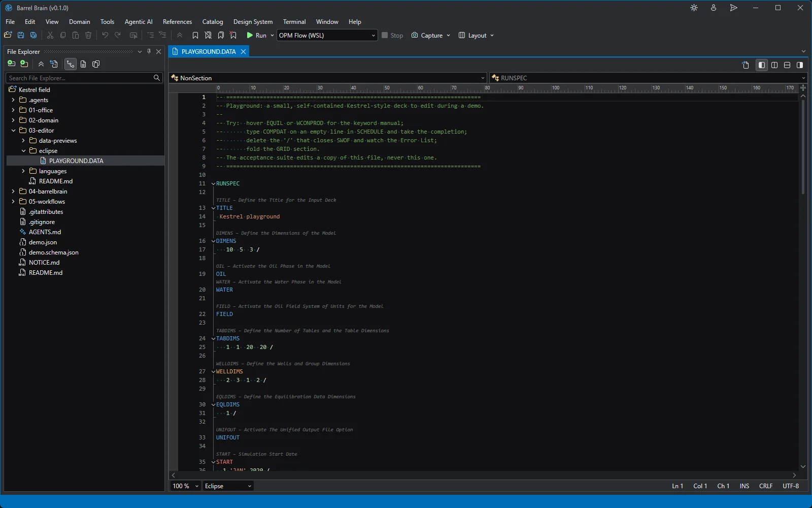Open the NonSection navigation dropdown
This screenshot has width=812, height=508.
pos(328,78)
